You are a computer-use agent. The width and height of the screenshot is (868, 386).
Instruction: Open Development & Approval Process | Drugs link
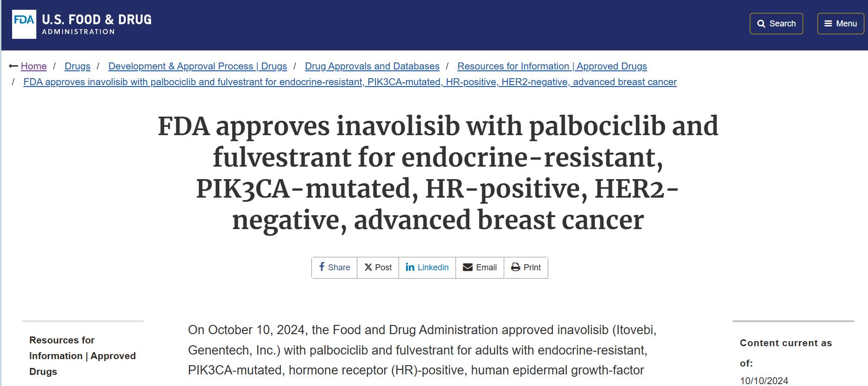coord(198,66)
